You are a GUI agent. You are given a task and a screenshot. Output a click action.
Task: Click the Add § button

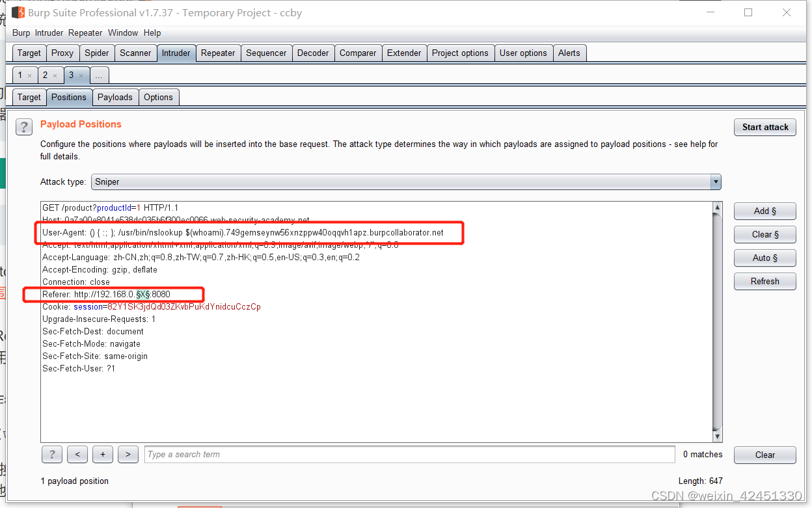765,211
